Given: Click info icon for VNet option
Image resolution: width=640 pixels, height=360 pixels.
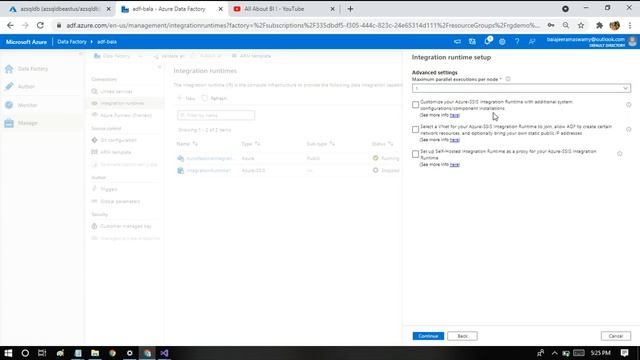Looking at the screenshot, I should click(629, 129).
